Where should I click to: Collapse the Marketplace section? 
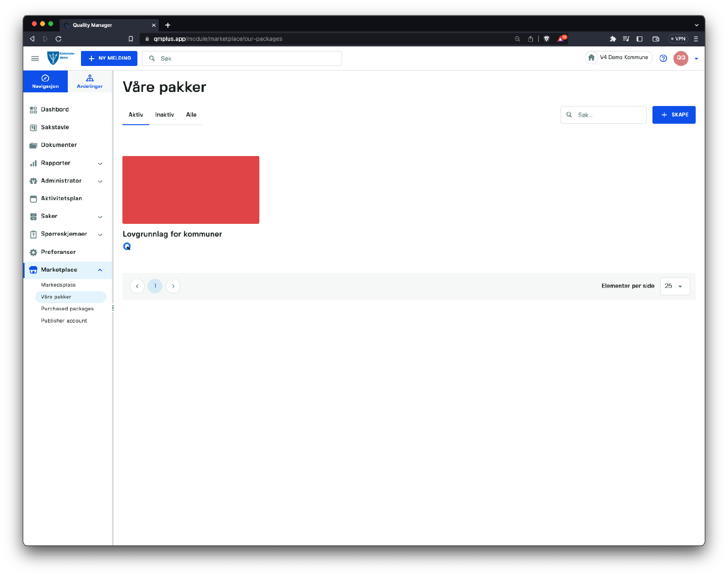100,270
